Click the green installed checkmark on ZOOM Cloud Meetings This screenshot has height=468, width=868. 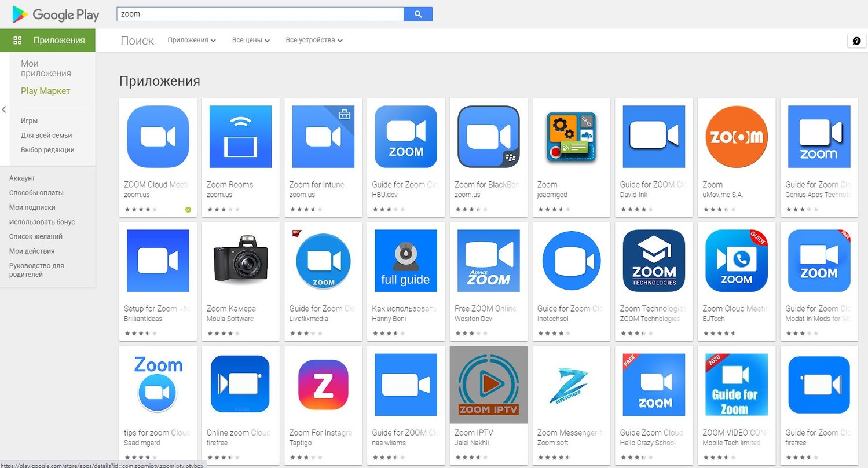pos(188,210)
